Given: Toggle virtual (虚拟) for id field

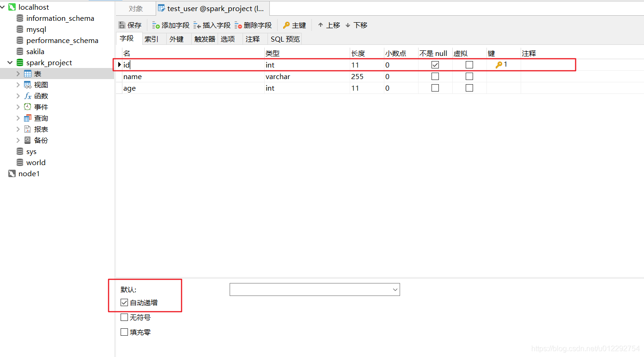Looking at the screenshot, I should coord(469,65).
